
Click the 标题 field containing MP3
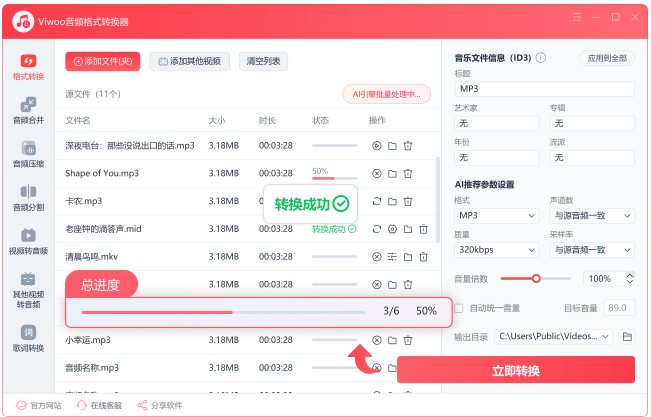(545, 89)
